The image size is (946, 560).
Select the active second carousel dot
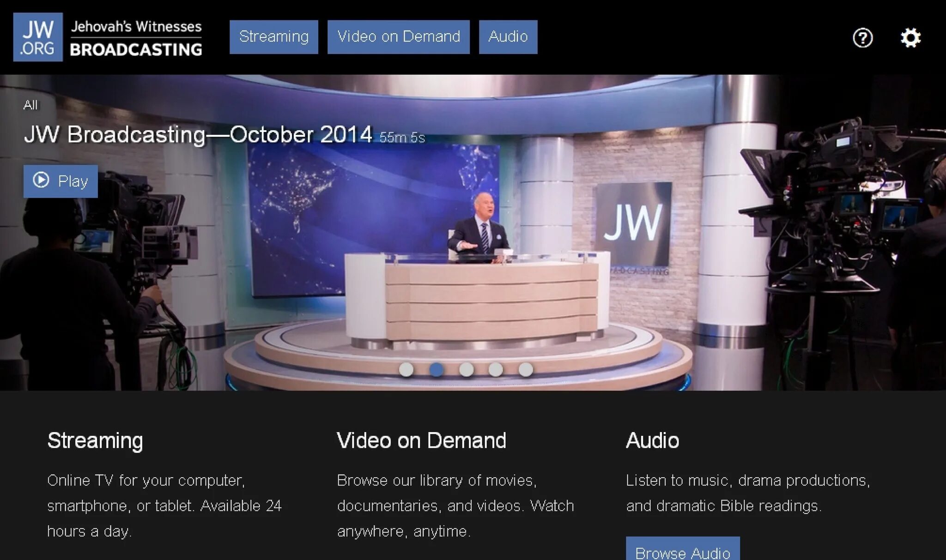436,369
